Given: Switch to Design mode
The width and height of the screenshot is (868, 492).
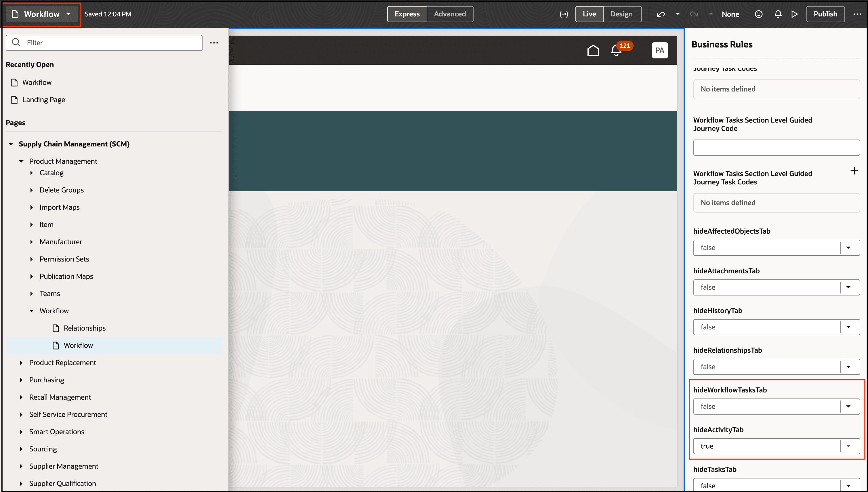Looking at the screenshot, I should [x=622, y=14].
